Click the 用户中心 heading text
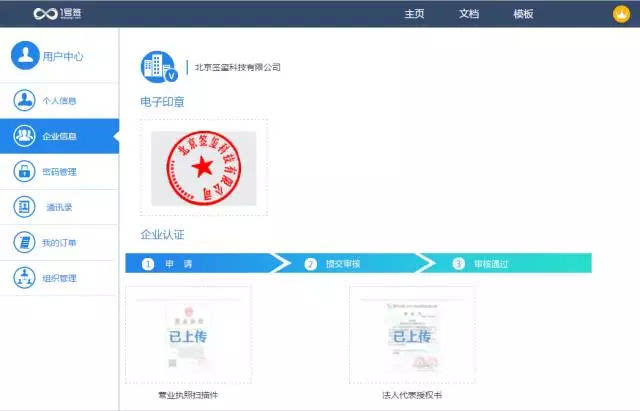 point(63,56)
